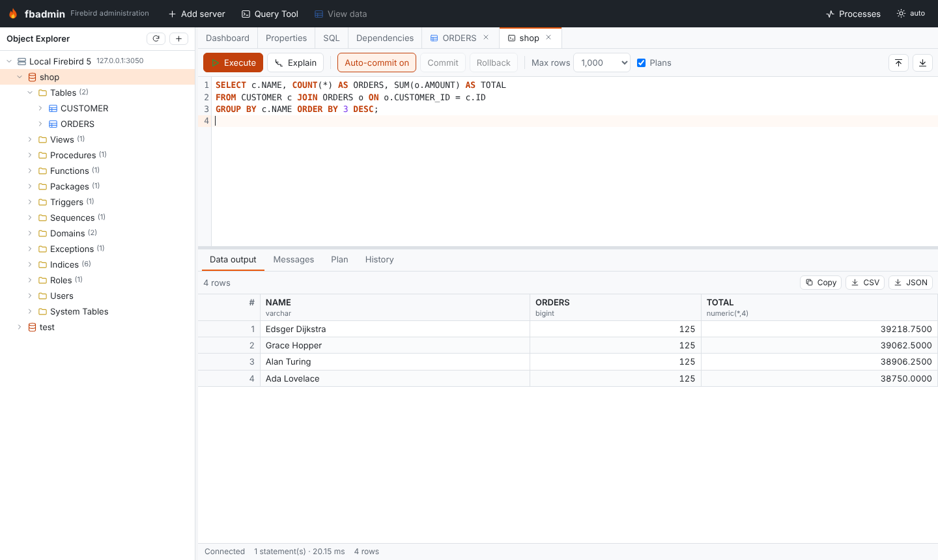The image size is (938, 560).
Task: Open the Max rows dropdown
Action: 602,63
